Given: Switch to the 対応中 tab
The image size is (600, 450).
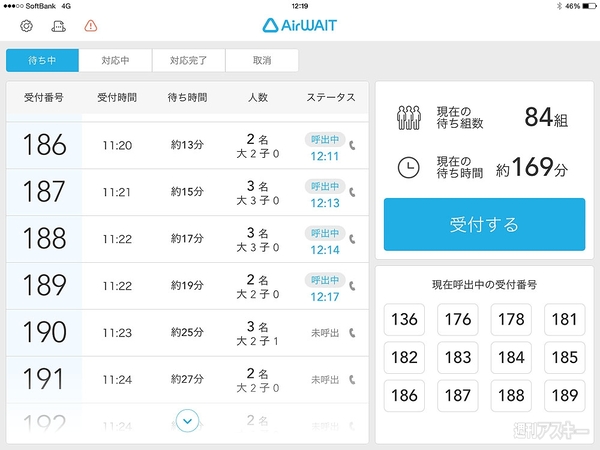Looking at the screenshot, I should (115, 60).
